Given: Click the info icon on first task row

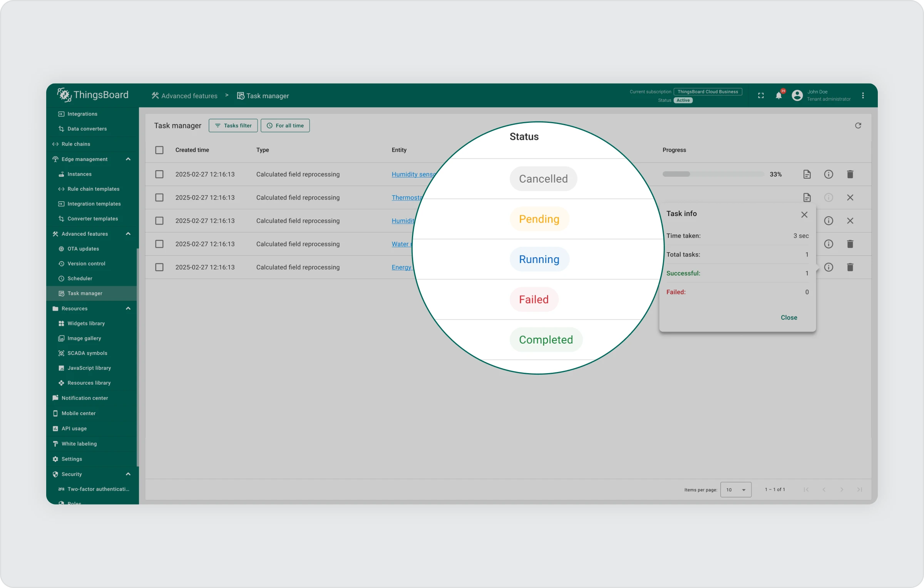Looking at the screenshot, I should tap(829, 174).
